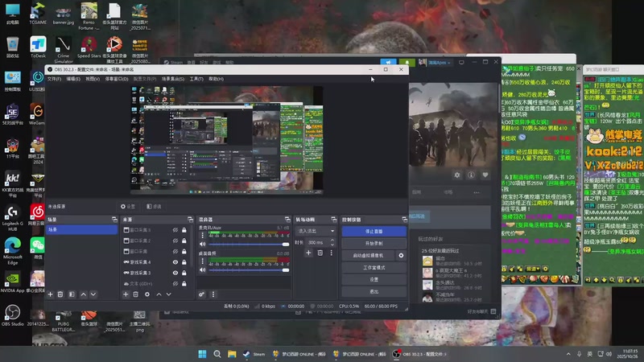
Task: Select the 场景 item in the scenes list
Action: (82, 229)
